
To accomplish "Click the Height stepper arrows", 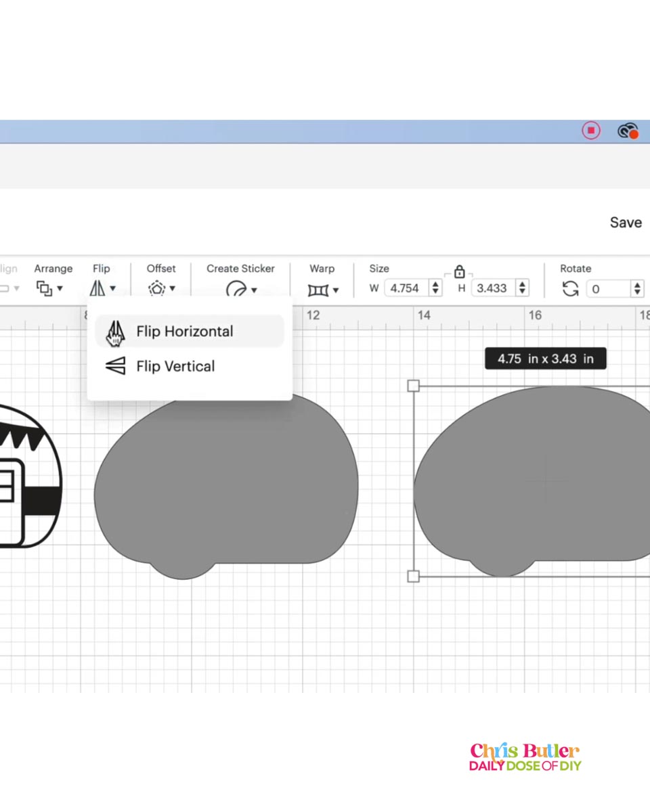I will coord(522,288).
